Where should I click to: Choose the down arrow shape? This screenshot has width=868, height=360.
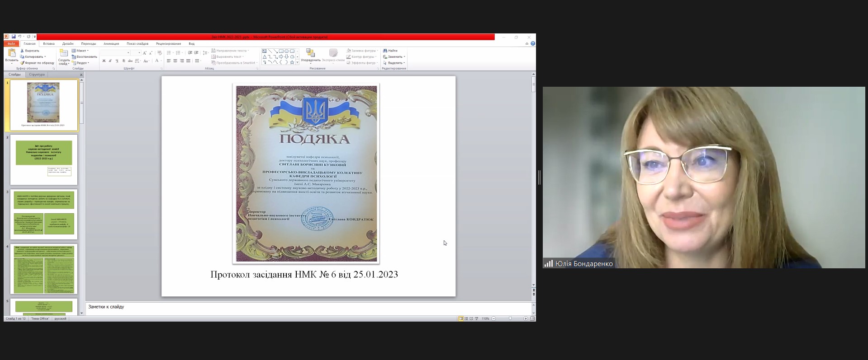[x=286, y=56]
